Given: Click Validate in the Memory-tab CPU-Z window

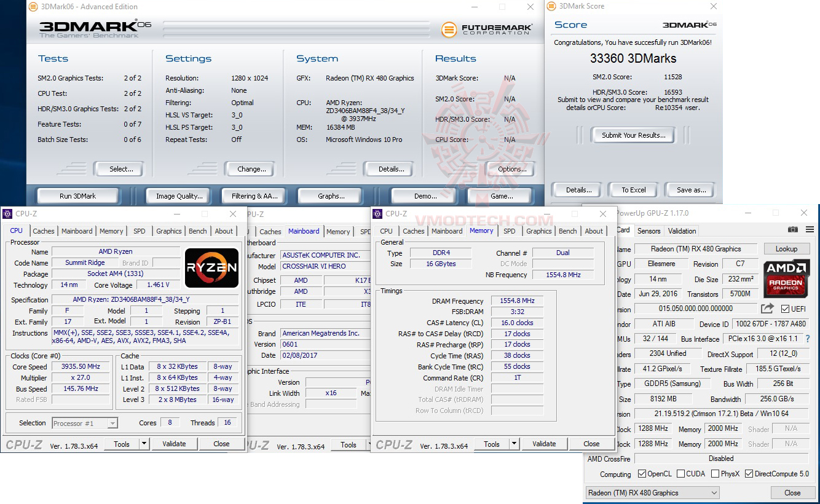Looking at the screenshot, I should point(544,444).
